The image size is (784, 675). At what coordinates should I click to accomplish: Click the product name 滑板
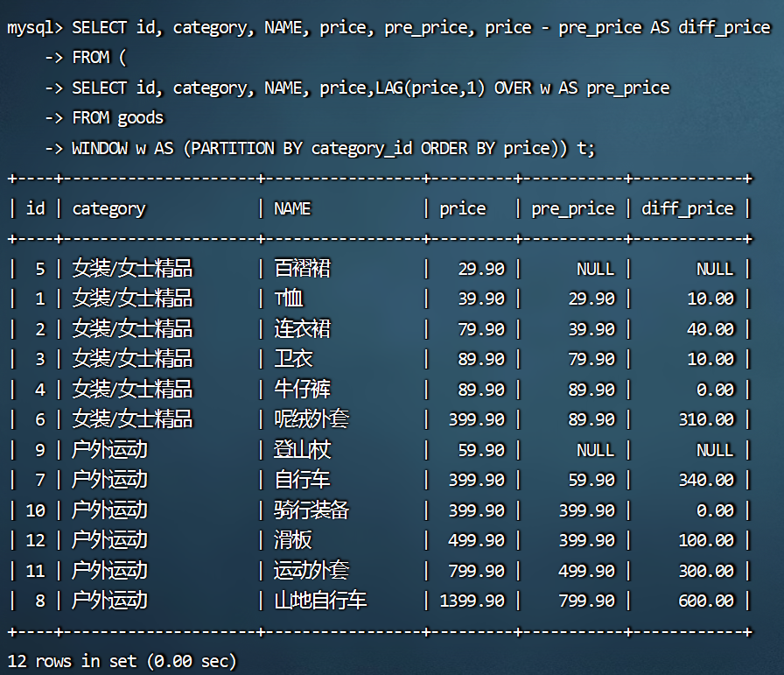(293, 540)
